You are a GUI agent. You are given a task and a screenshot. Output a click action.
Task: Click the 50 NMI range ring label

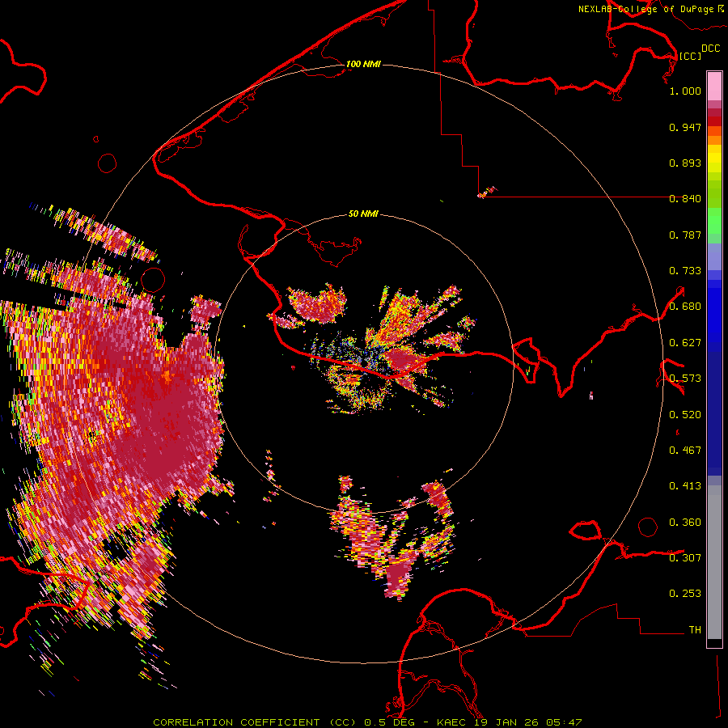363,214
